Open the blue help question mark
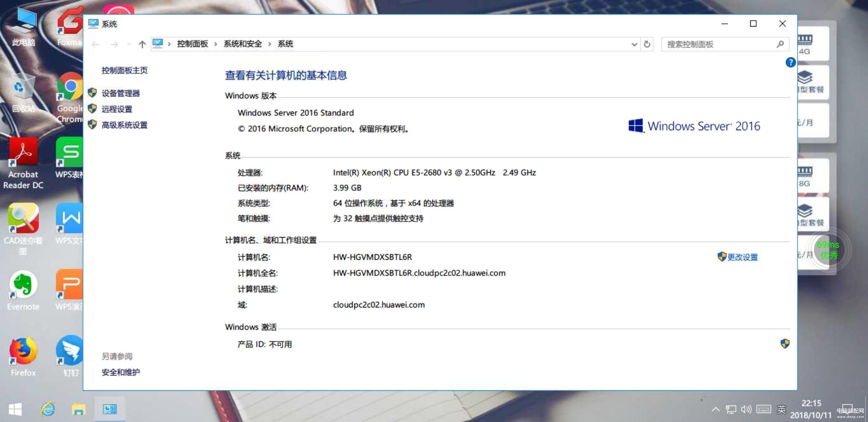The image size is (868, 422). (x=790, y=62)
